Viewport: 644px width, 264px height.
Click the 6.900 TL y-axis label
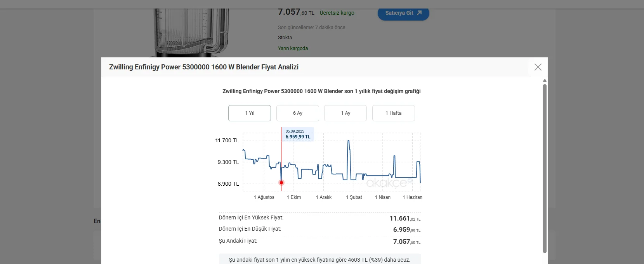(228, 184)
